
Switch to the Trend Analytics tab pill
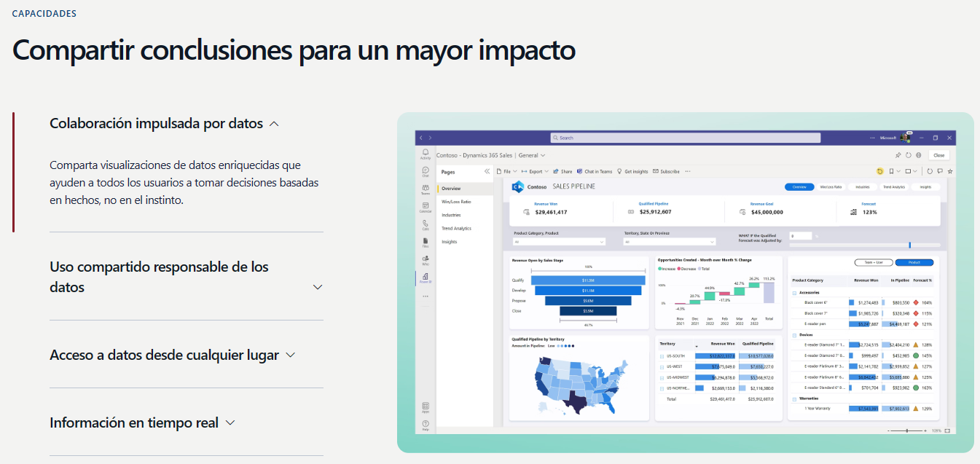click(893, 187)
